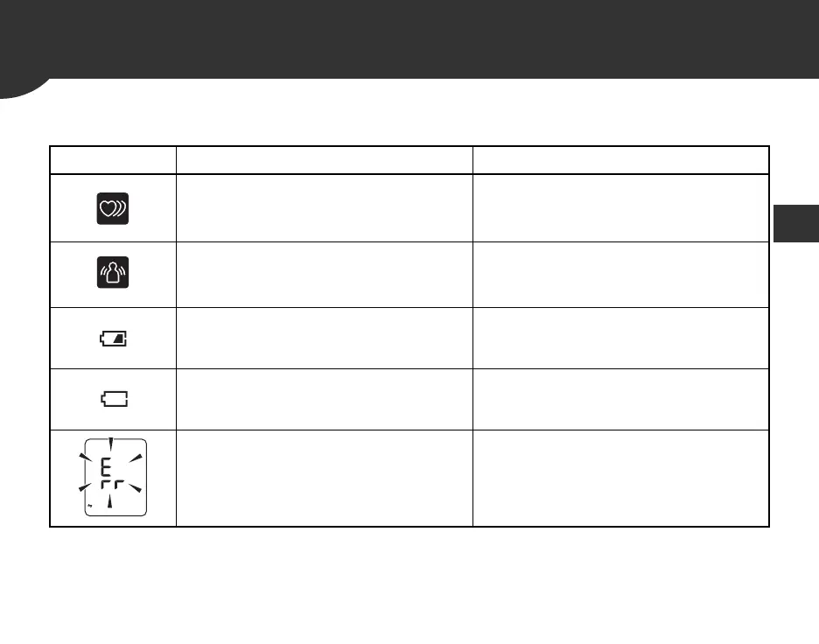Click rightmost cell in the Err display row

tap(620, 478)
